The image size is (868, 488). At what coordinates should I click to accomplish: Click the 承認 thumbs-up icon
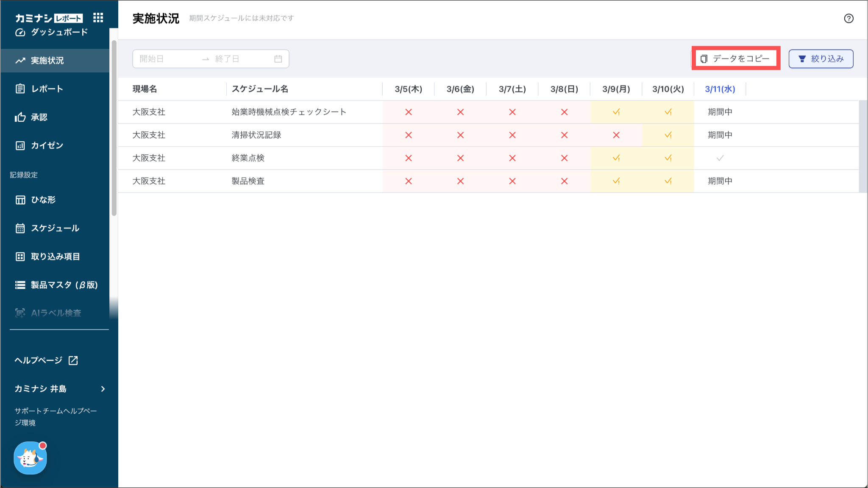20,117
